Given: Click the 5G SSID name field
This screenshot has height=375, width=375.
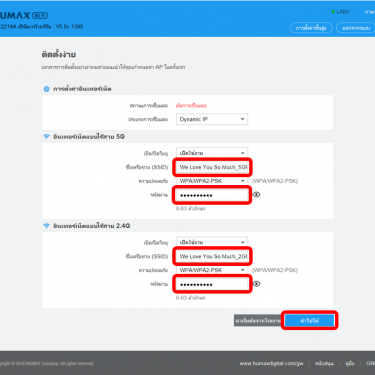Looking at the screenshot, I should point(212,167).
